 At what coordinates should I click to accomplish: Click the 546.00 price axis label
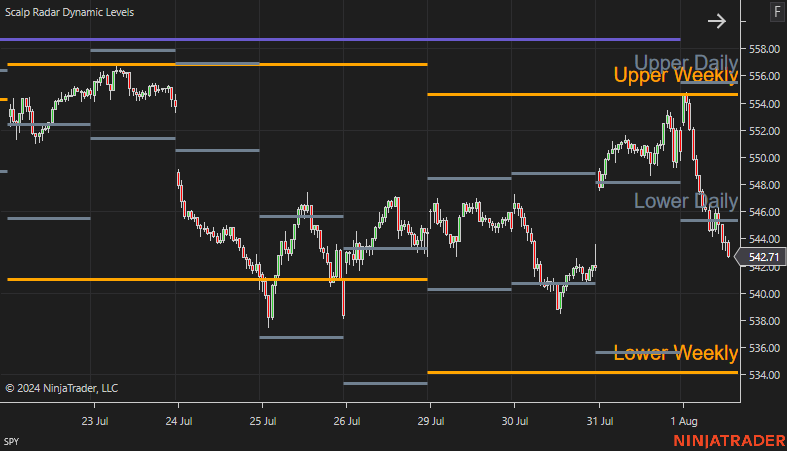coord(764,212)
